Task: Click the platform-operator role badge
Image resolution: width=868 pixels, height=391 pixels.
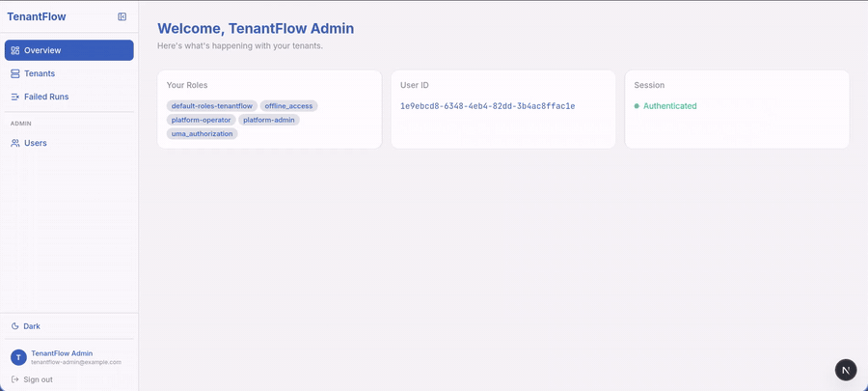Action: [201, 120]
